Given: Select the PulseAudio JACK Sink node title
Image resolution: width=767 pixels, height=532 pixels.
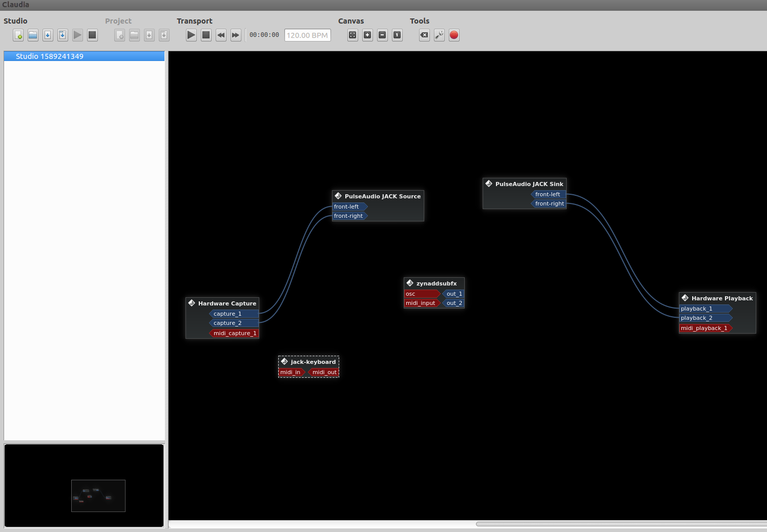Looking at the screenshot, I should (x=529, y=184).
